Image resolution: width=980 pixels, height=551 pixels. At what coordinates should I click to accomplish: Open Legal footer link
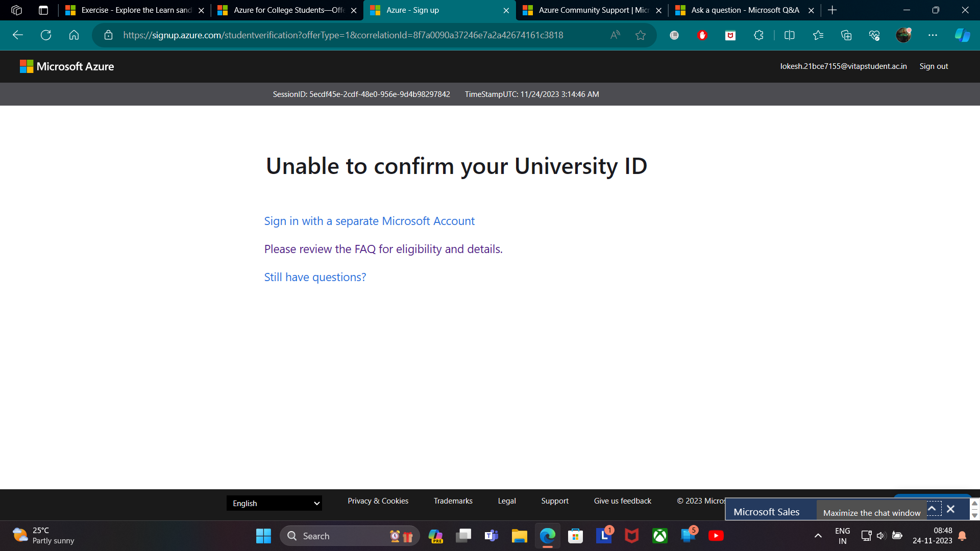[x=507, y=501]
